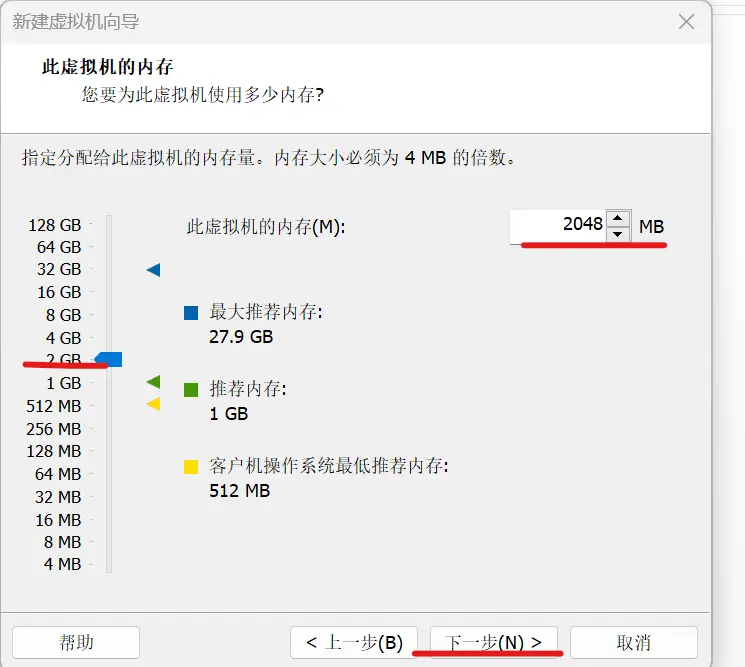Select the 128 MB scale label
The width and height of the screenshot is (745, 667).
pos(54,451)
